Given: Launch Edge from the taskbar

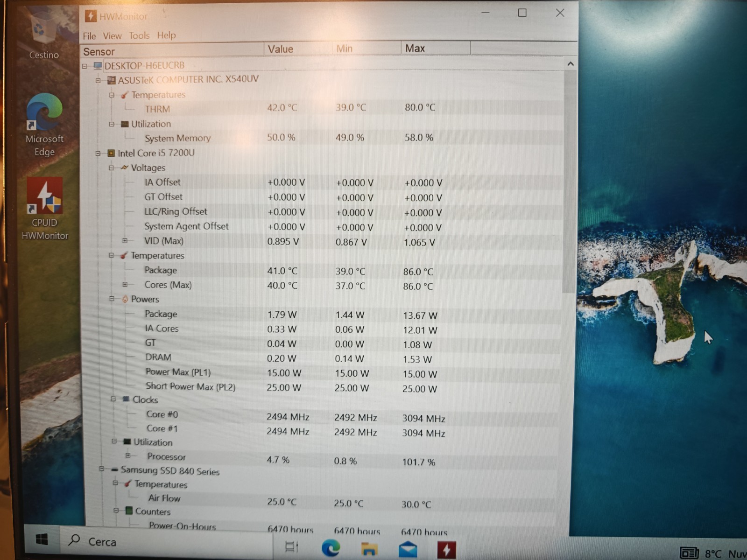Looking at the screenshot, I should [x=331, y=547].
